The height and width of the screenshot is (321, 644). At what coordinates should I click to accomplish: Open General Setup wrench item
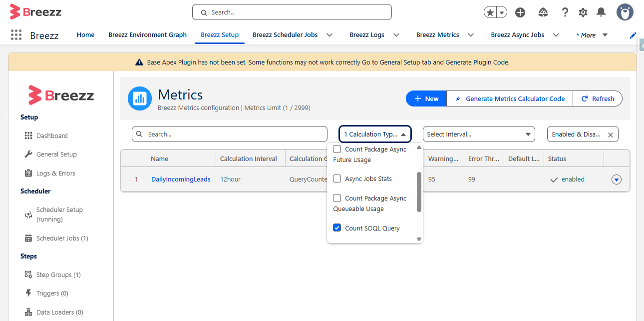[50, 154]
